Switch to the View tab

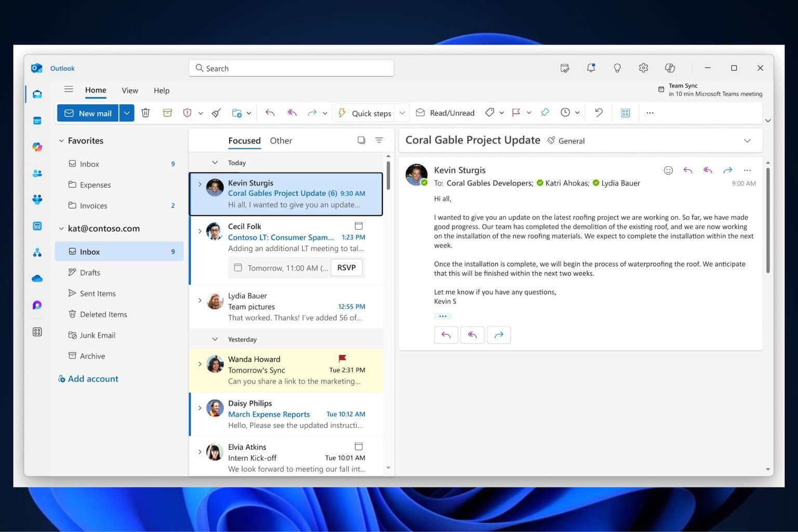130,90
